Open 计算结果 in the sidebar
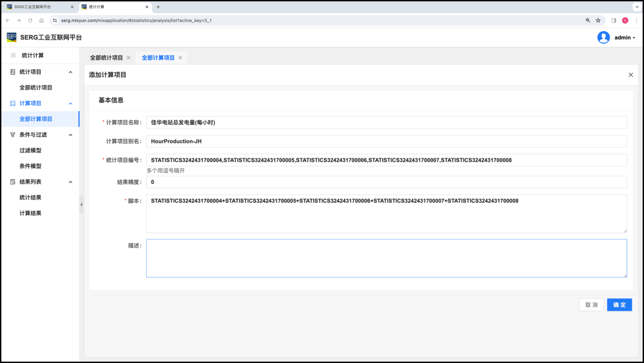 coord(30,214)
